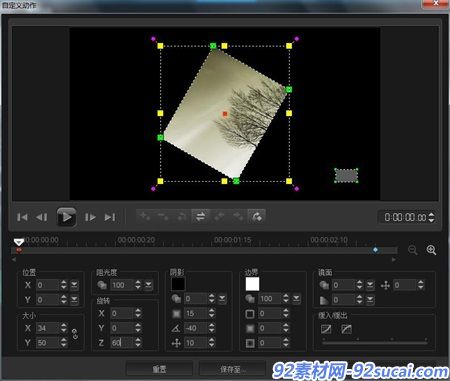
Task: Select the ease in icon
Action: coord(326,329)
